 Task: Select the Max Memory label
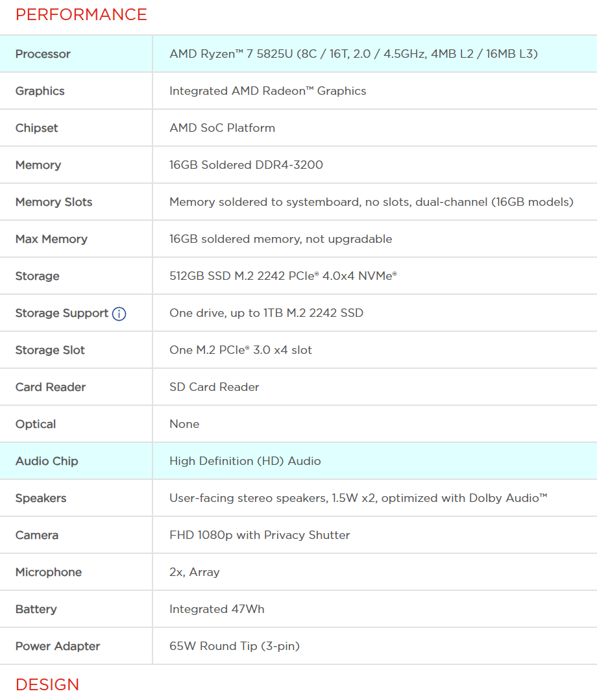[51, 239]
